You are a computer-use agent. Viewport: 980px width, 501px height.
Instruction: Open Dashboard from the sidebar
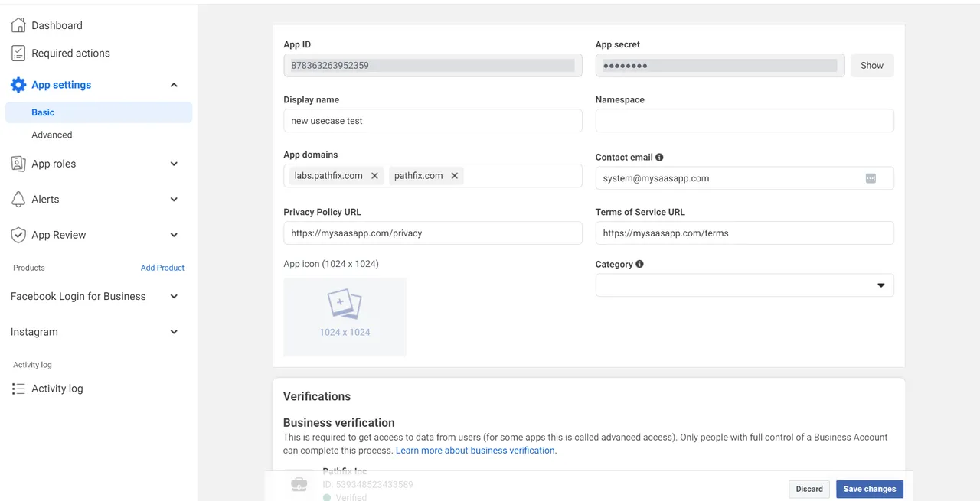point(18,24)
